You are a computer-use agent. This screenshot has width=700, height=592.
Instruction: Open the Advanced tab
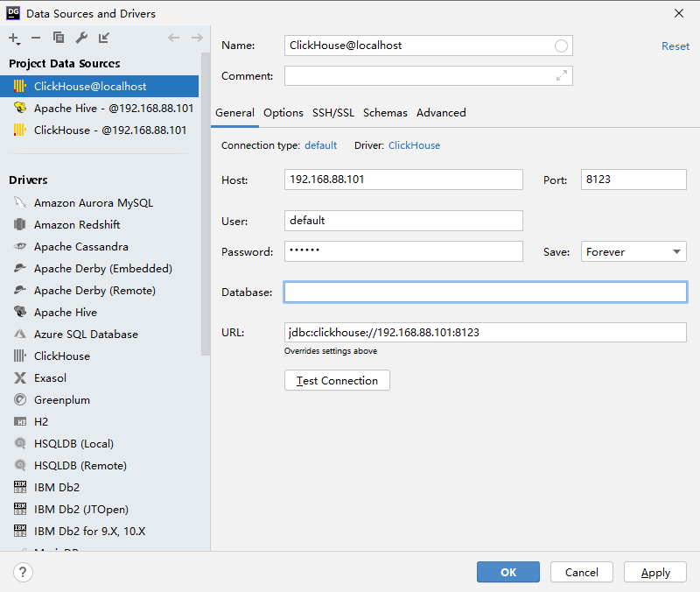pyautogui.click(x=441, y=113)
